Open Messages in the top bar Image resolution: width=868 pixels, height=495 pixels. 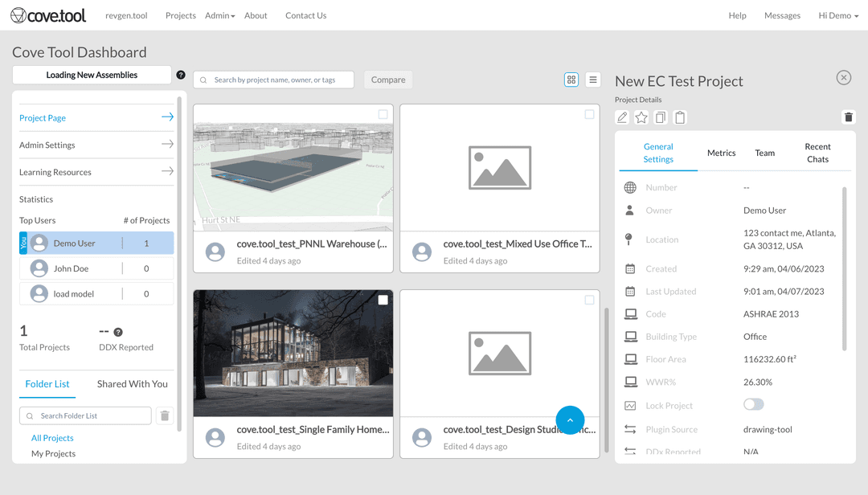click(x=782, y=15)
